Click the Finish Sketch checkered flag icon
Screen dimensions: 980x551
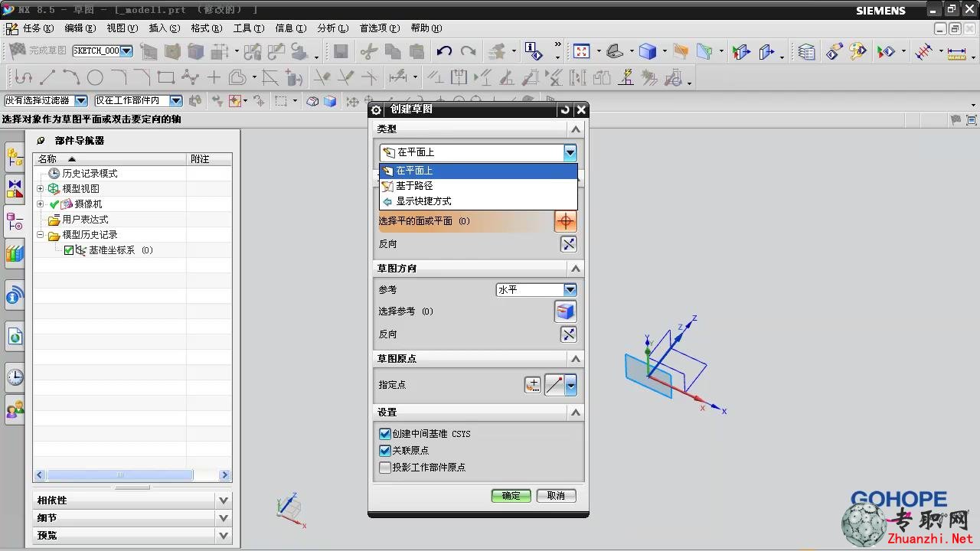click(18, 51)
